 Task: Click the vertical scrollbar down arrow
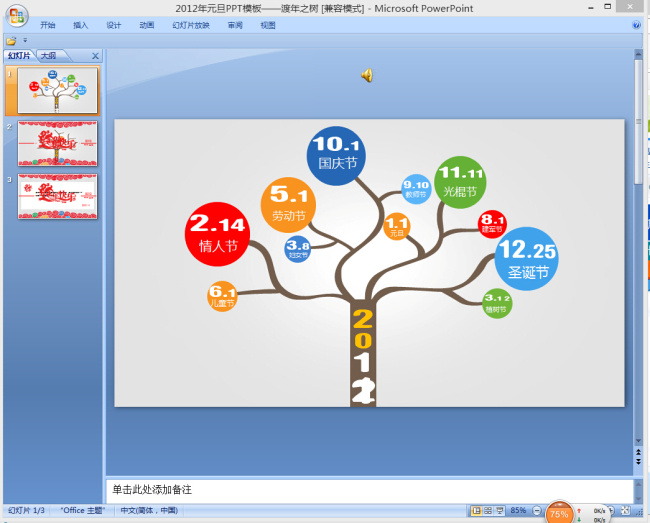pos(638,441)
